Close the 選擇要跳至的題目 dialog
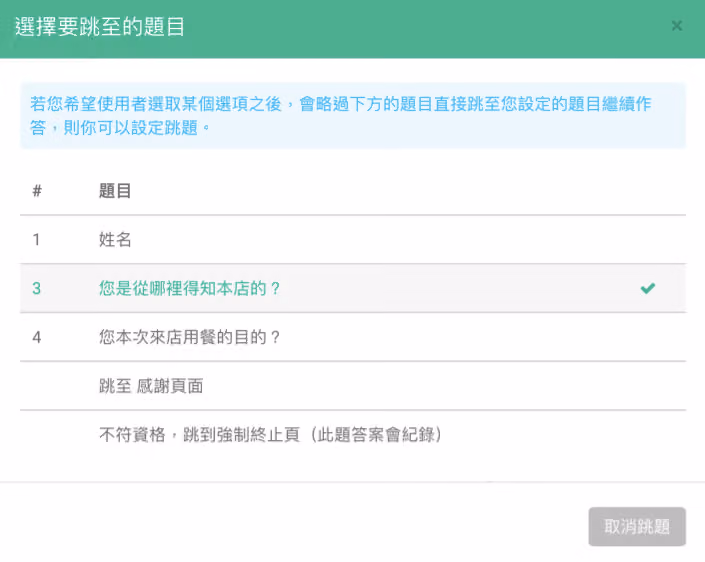Viewport: 705px width, 562px height. tap(677, 26)
